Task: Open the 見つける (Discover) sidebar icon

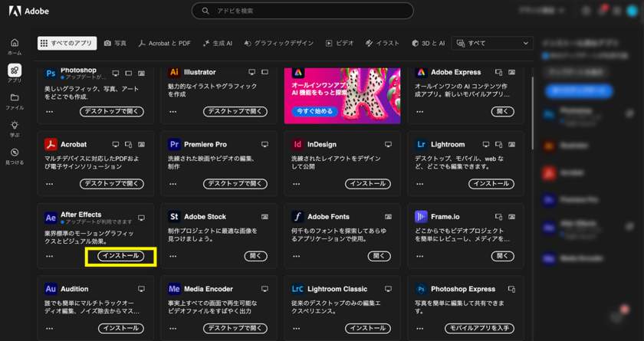Action: [x=15, y=156]
